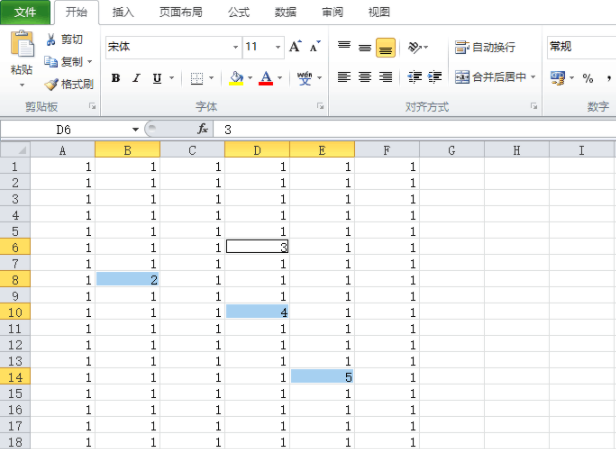Select the Format Painter (格式刷) brush
The height and width of the screenshot is (449, 616).
point(52,84)
